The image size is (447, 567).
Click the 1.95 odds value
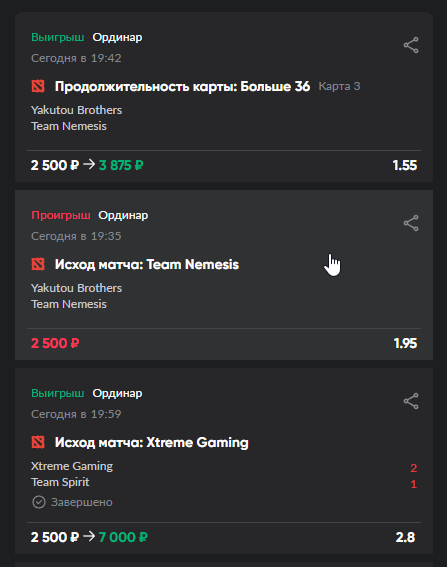coord(405,343)
